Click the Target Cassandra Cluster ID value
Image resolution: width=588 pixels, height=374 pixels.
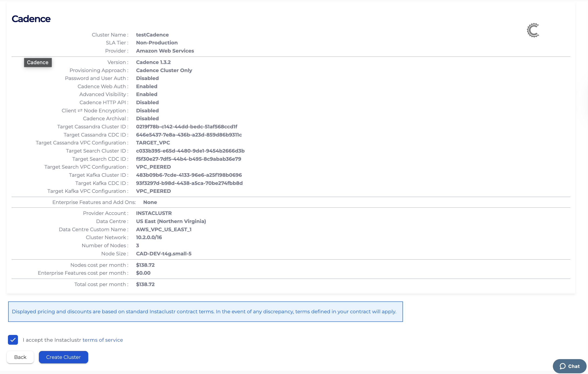[186, 127]
